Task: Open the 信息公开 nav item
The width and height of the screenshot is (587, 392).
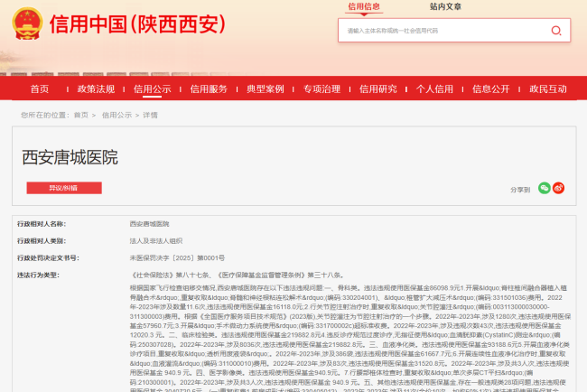Action: tap(491, 89)
